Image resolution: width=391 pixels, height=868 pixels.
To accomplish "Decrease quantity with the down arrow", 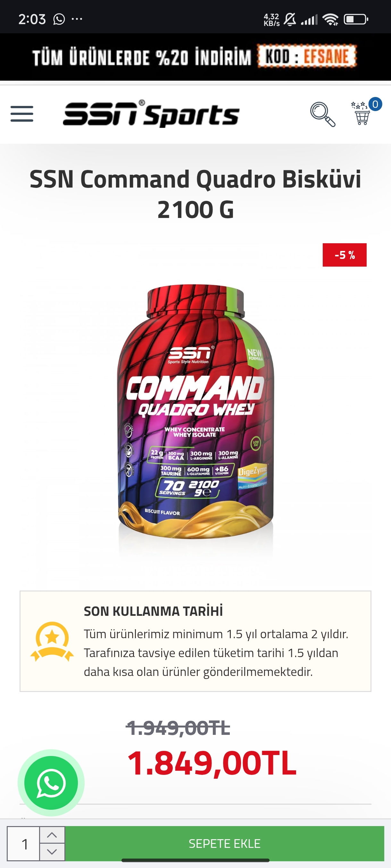I will (x=52, y=852).
